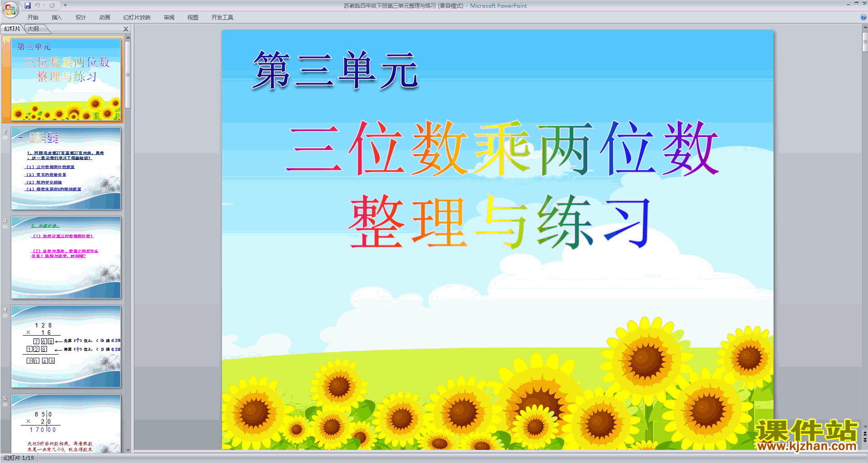The image size is (868, 463).
Task: Click the Undo icon in quick access toolbar
Action: pos(38,5)
